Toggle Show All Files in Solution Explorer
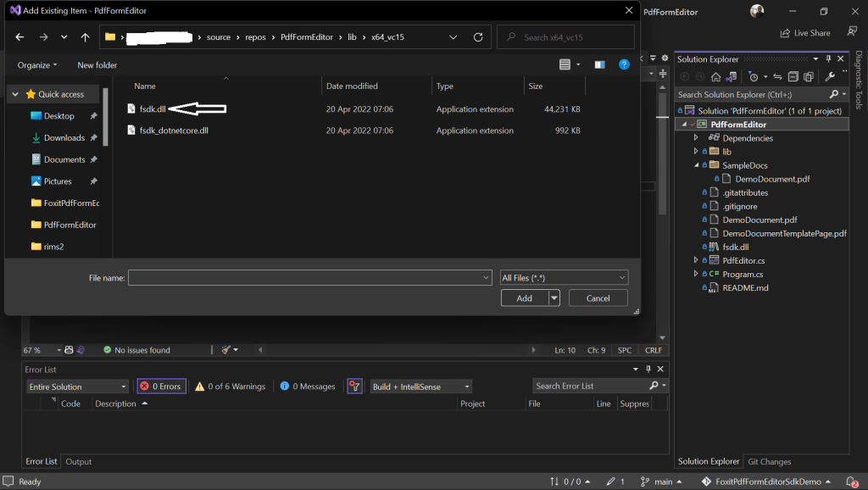This screenshot has width=868, height=490. click(809, 76)
